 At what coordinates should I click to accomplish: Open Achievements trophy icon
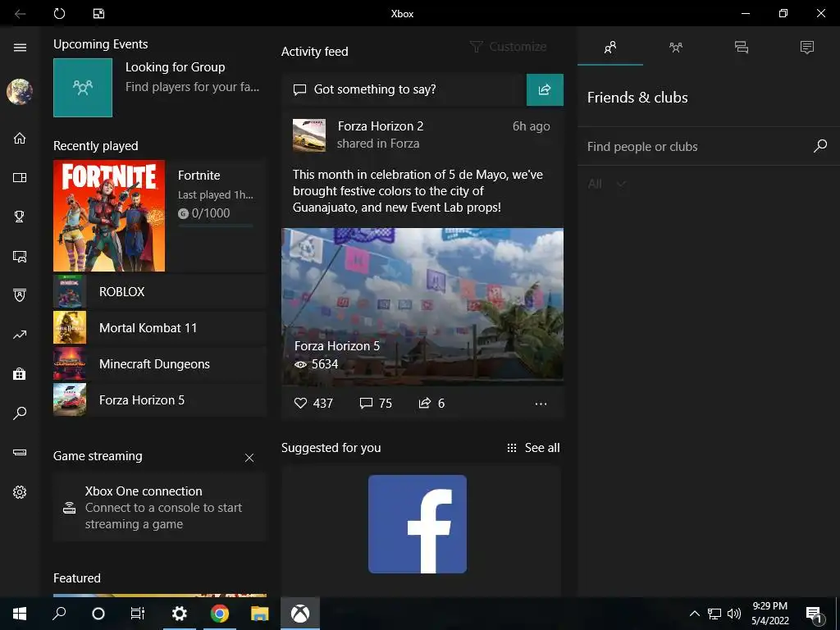tap(20, 217)
